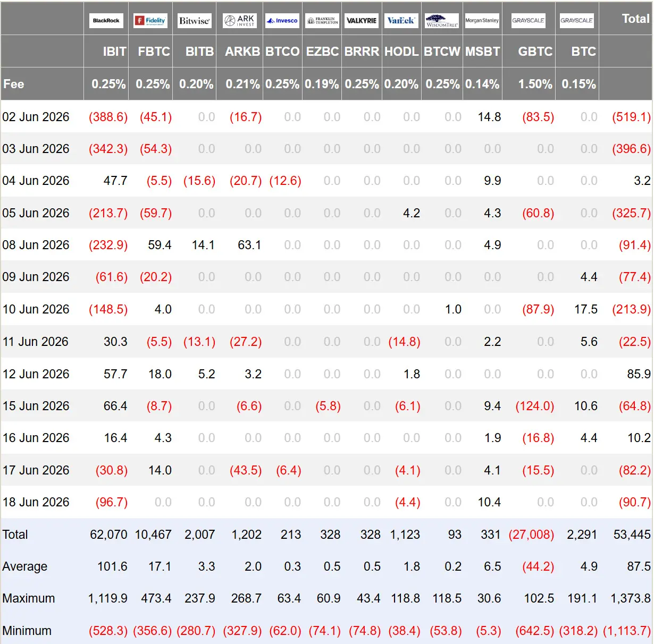Click the Invesco logo

click(x=282, y=21)
